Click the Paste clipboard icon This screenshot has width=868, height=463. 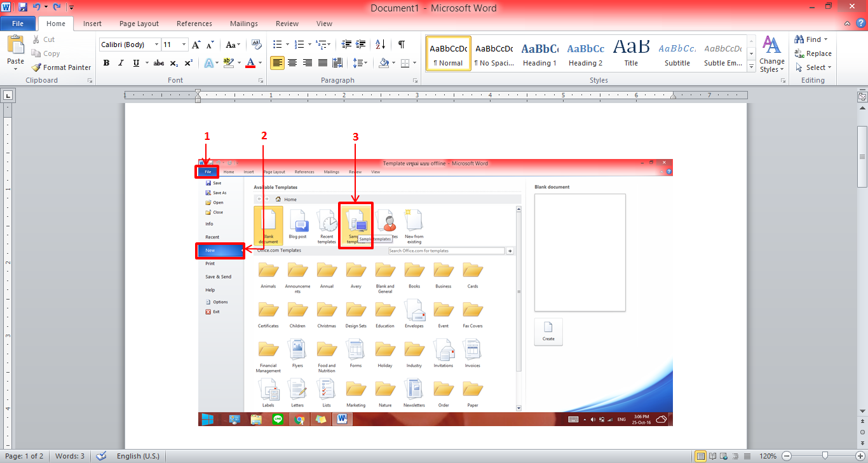[15, 45]
